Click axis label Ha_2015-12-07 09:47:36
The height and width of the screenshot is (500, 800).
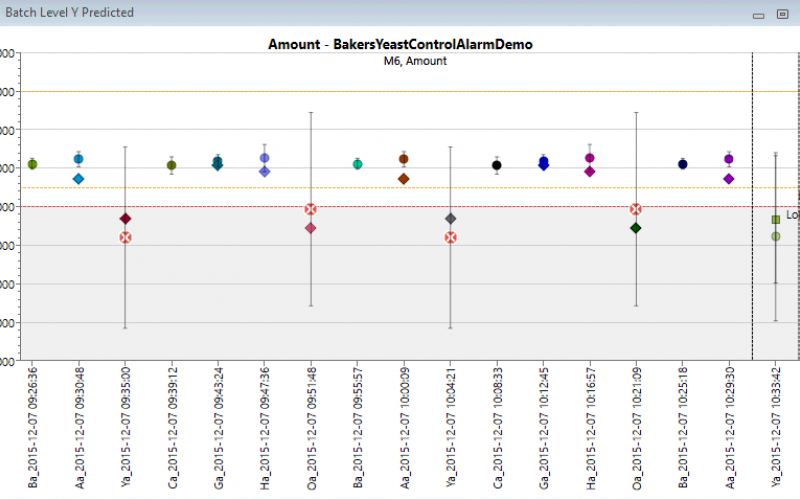click(265, 428)
